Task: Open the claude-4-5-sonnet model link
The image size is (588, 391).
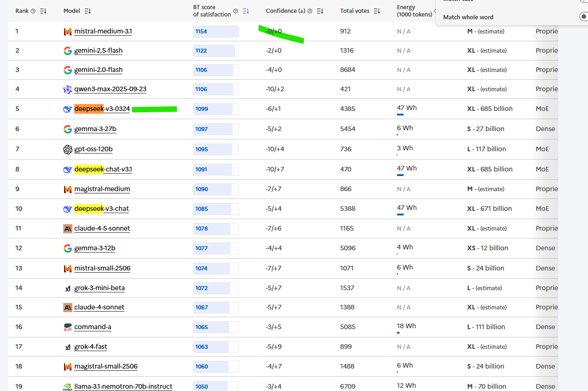Action: coord(102,229)
